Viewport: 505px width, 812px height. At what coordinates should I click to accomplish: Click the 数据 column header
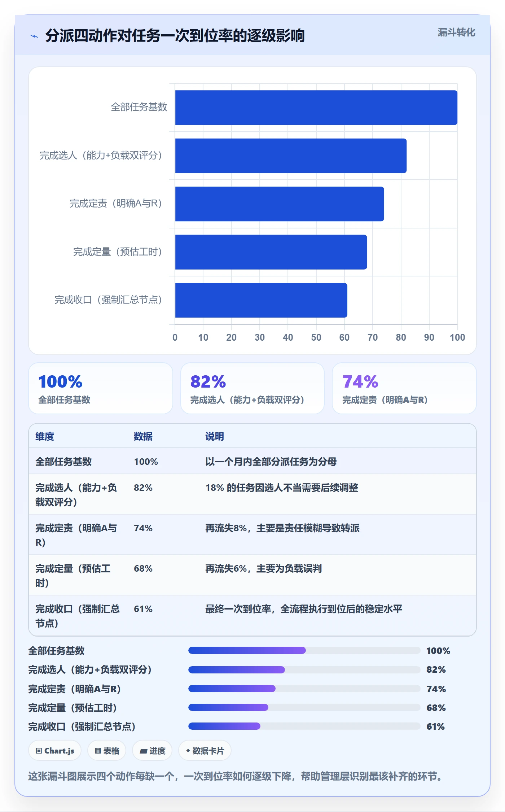(x=143, y=436)
